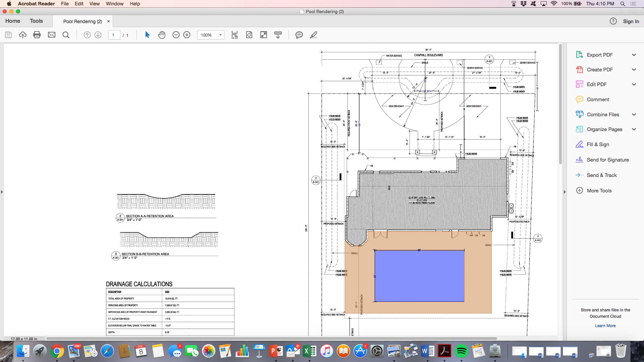The image size is (644, 362).
Task: Expand the Export PDF options
Action: [634, 55]
